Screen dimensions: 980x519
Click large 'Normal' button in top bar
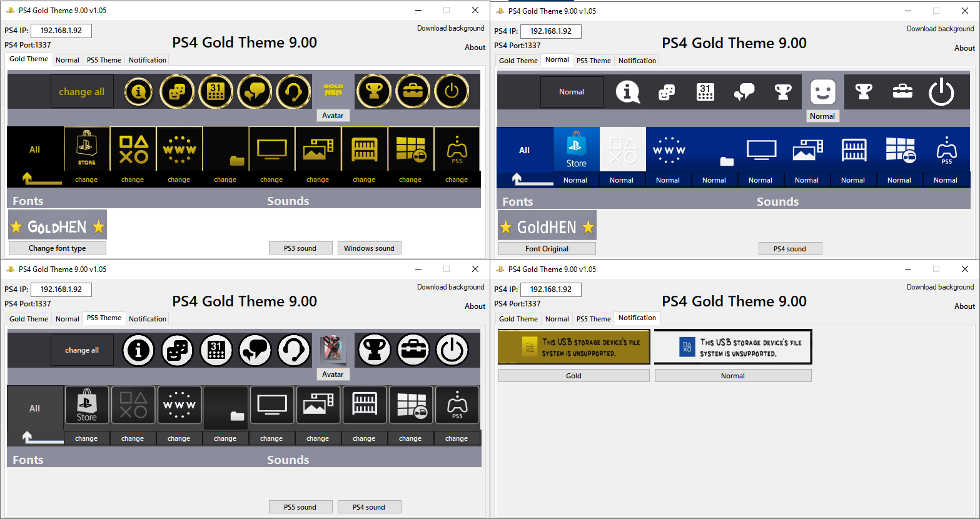[572, 92]
